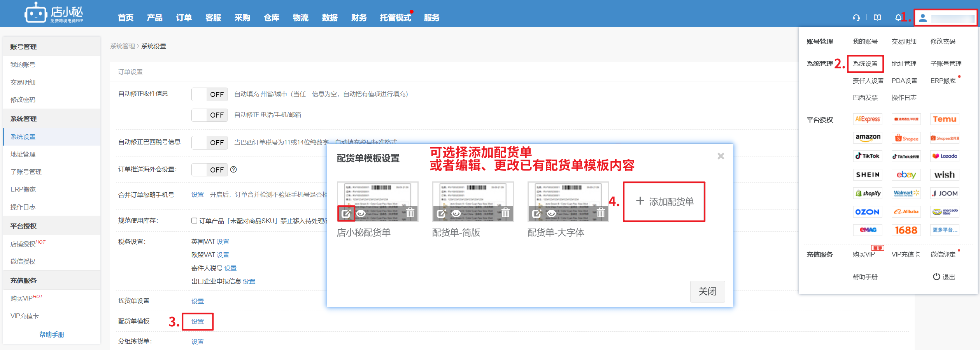Click the user account avatar icon

tap(923, 18)
